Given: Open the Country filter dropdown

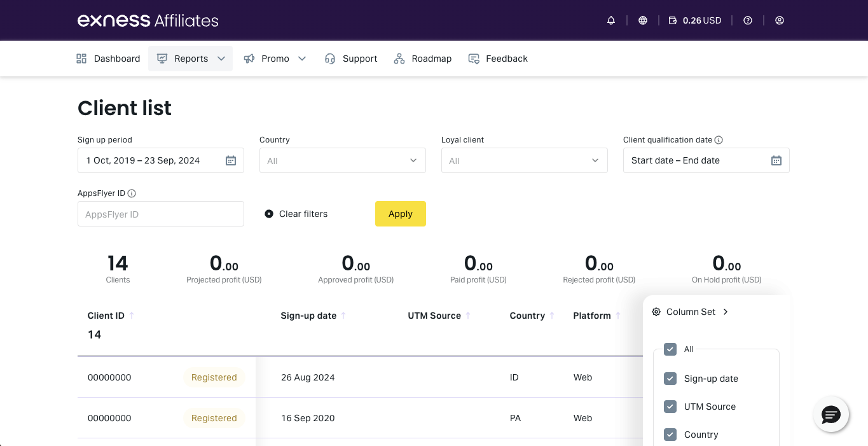Looking at the screenshot, I should click(343, 160).
